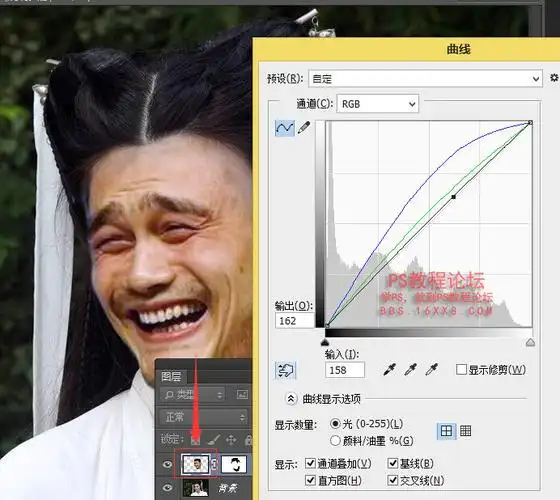Toggle 交叉线 intersection line checkbox

coord(393,480)
